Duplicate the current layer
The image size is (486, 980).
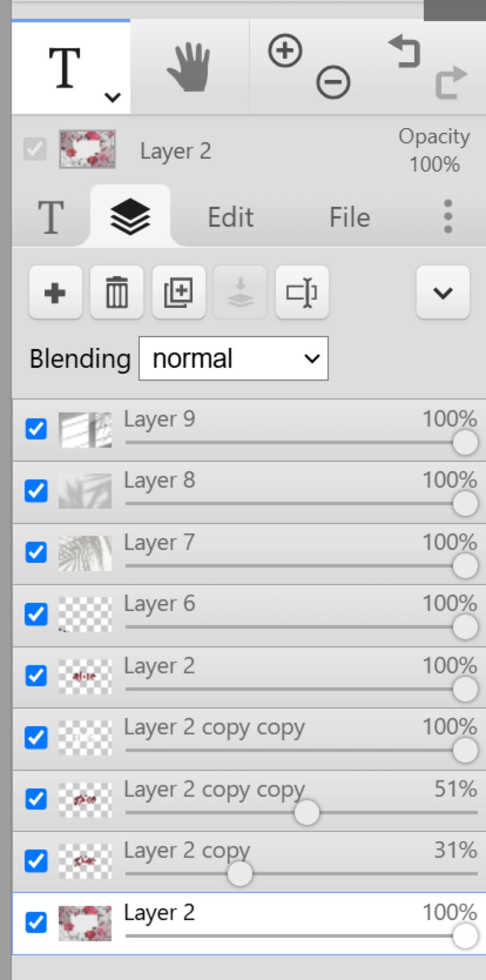click(178, 292)
